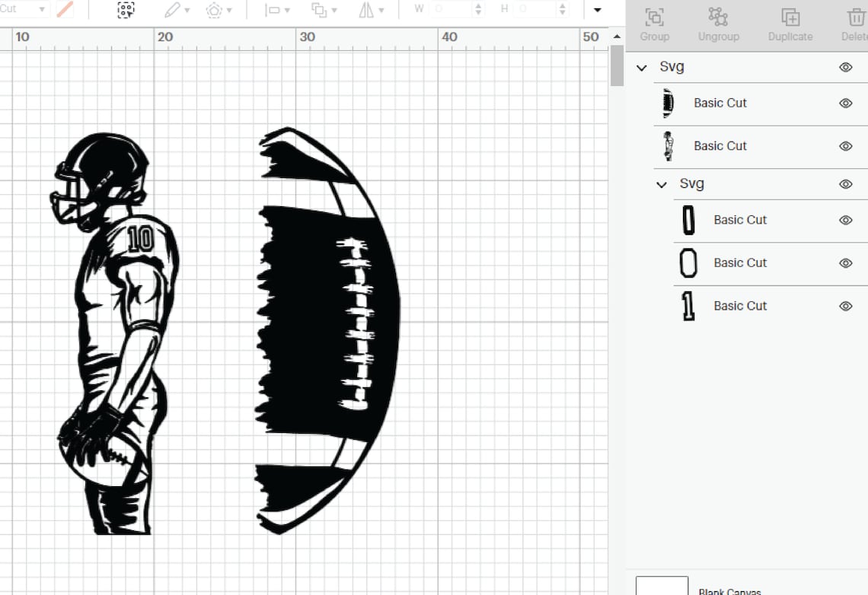The width and height of the screenshot is (868, 595).
Task: Hide the football player Basic Cut layer
Action: point(846,147)
